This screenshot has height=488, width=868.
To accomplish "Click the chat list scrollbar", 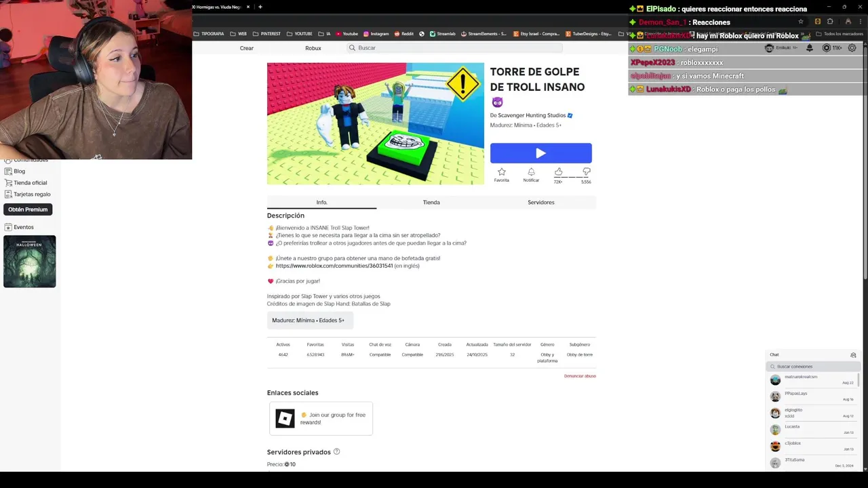I will click(x=859, y=381).
